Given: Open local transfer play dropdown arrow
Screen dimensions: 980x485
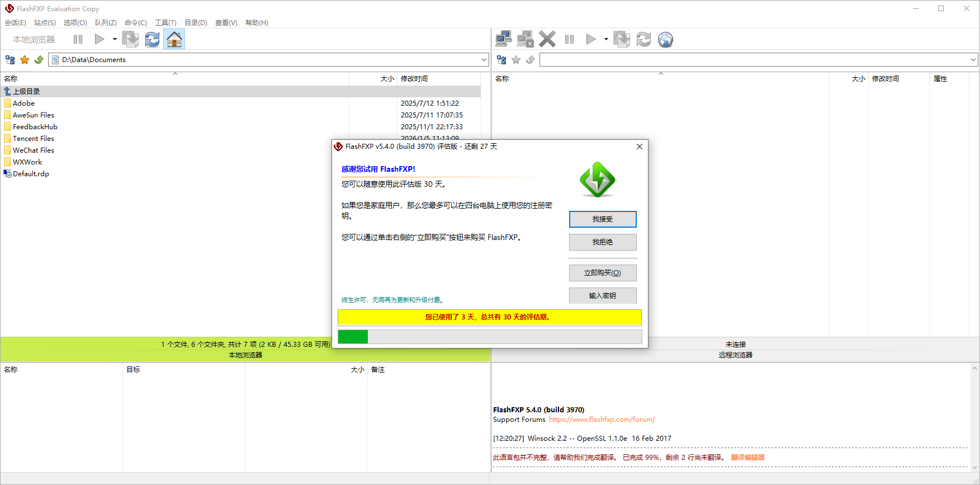Looking at the screenshot, I should tap(115, 39).
